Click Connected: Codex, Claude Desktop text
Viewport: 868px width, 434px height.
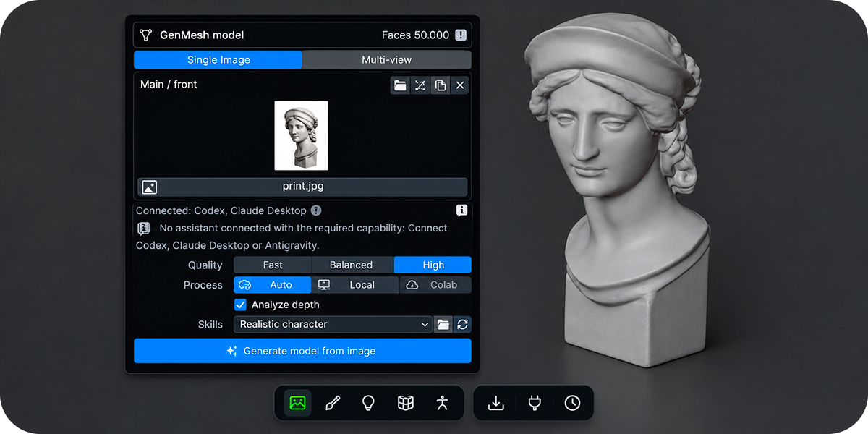(221, 210)
